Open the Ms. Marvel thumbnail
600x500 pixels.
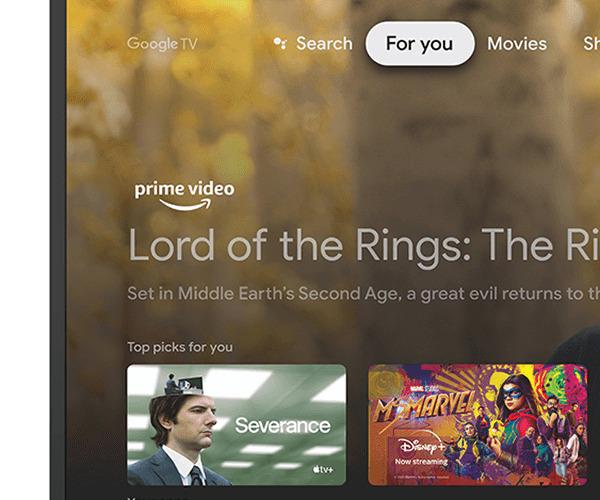[x=478, y=425]
